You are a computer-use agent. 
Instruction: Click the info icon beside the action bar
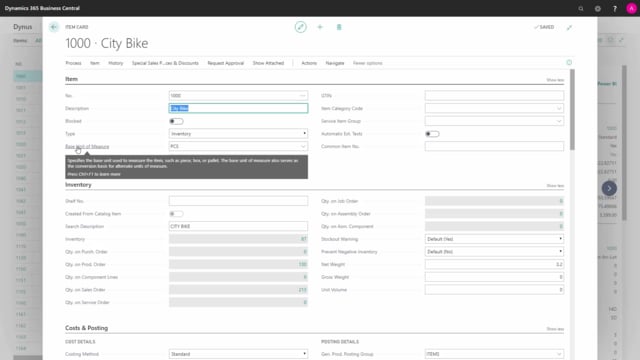569,62
